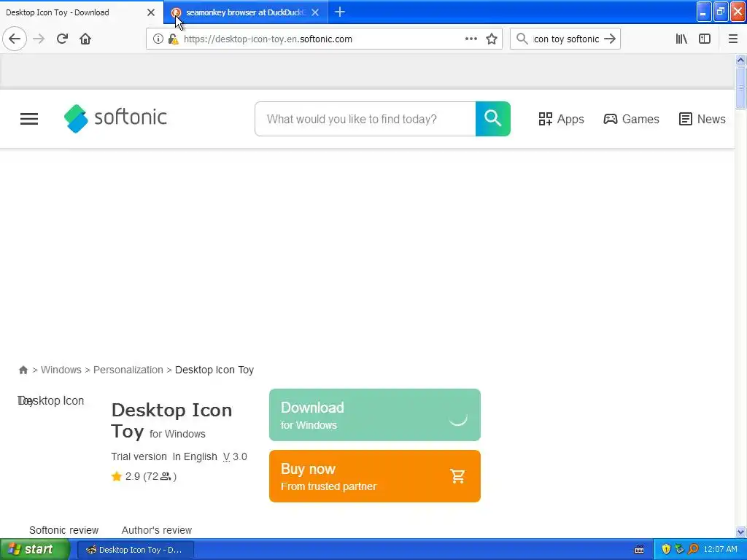
Task: Open the browser home page
Action: (x=85, y=39)
